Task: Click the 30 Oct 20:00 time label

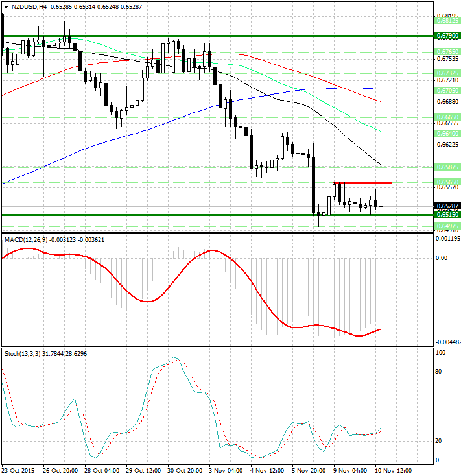Action: point(185,471)
